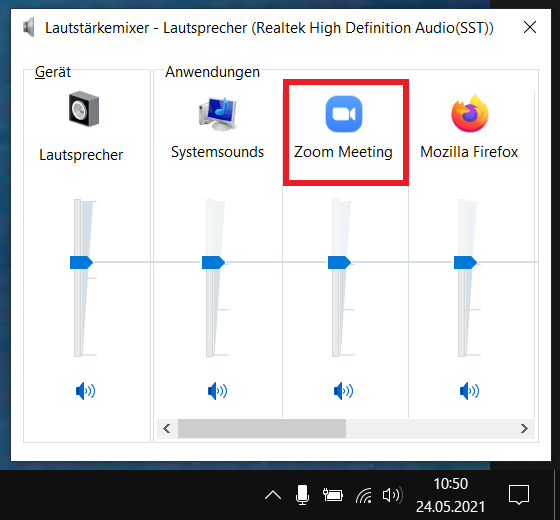Click the Zoom Meeting camera icon
Viewport: 560px width, 520px height.
[x=344, y=114]
